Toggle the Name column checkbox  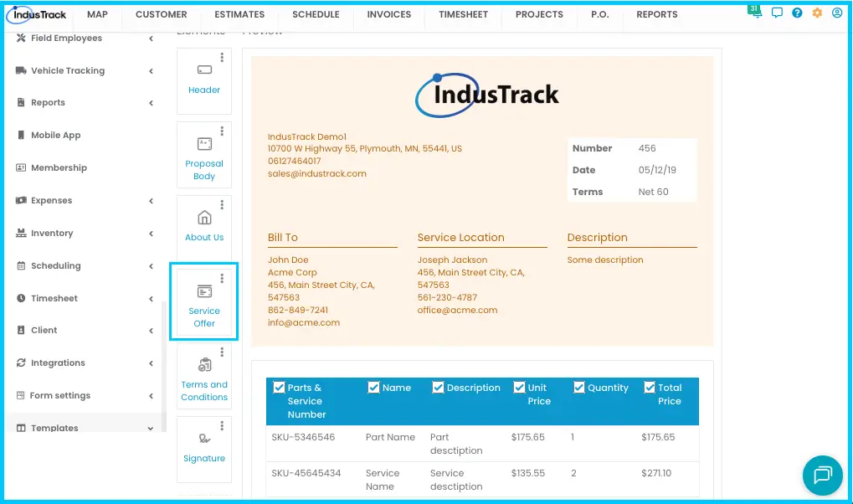(x=373, y=387)
